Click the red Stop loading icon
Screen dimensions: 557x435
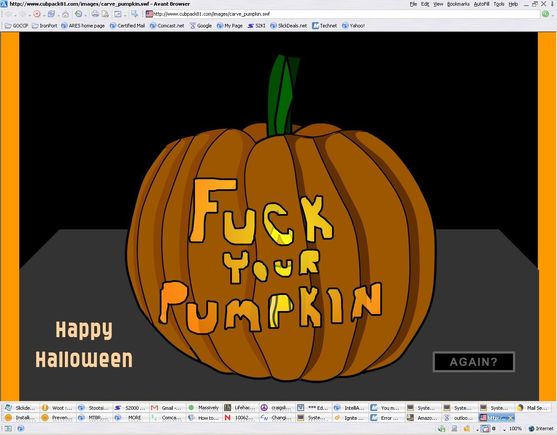pyautogui.click(x=37, y=14)
